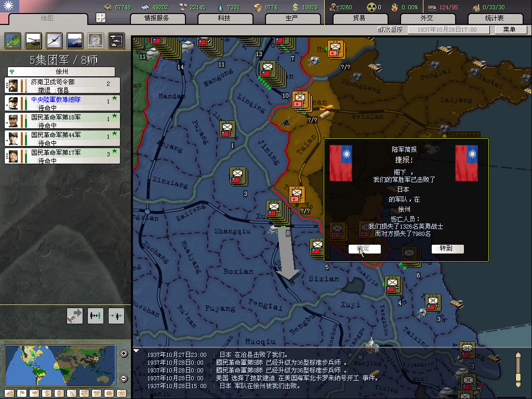Select supply map mode coin-stack icon
This screenshot has width=532, height=399.
click(x=59, y=393)
